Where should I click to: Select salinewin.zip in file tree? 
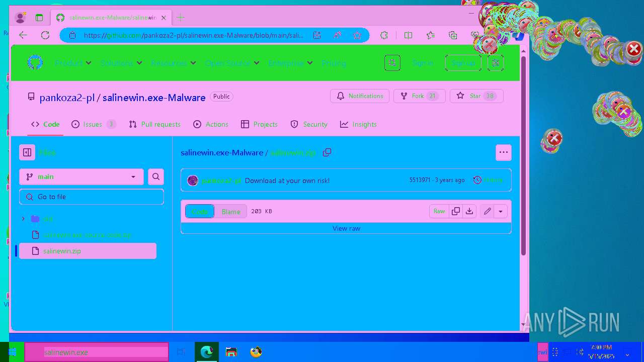88,251
